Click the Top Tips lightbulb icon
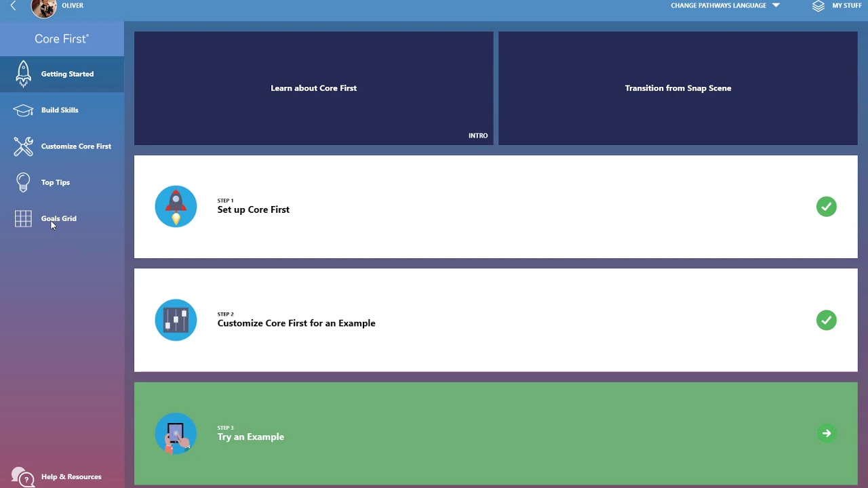 [23, 182]
